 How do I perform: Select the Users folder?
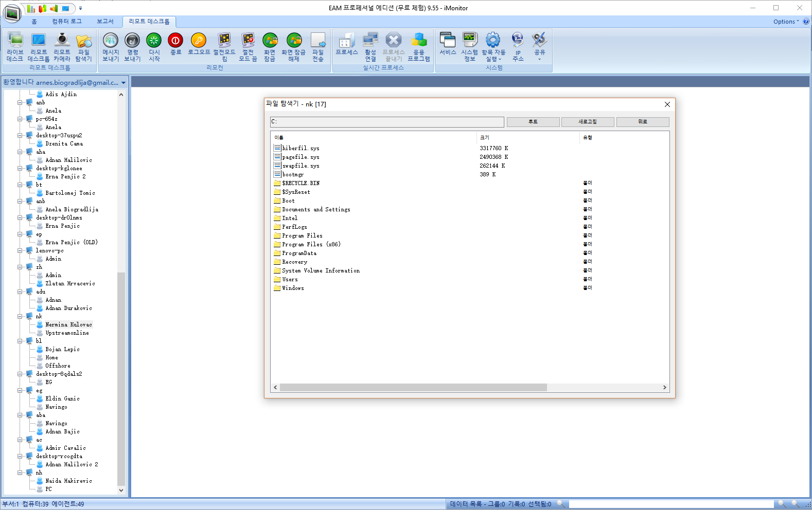pos(290,279)
